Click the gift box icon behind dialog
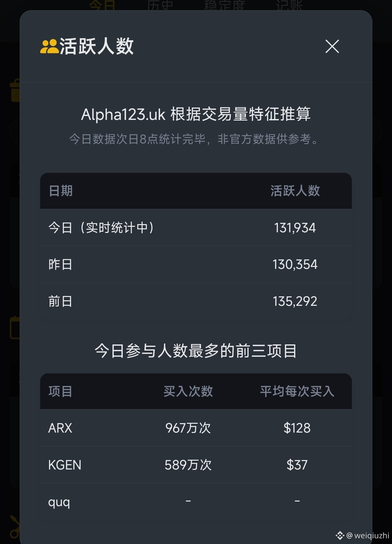Viewport: 392px width, 544px height. (15, 91)
